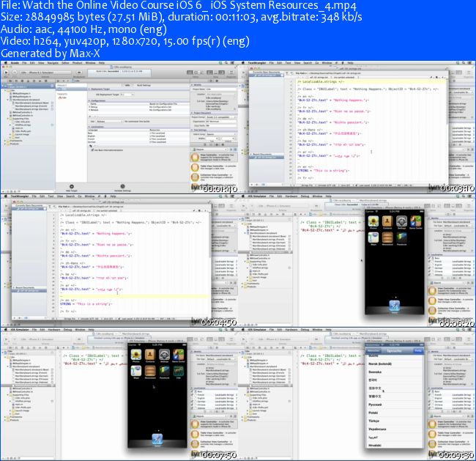Open Release configuration dropdown in 00:01:40 frame

coord(109,121)
